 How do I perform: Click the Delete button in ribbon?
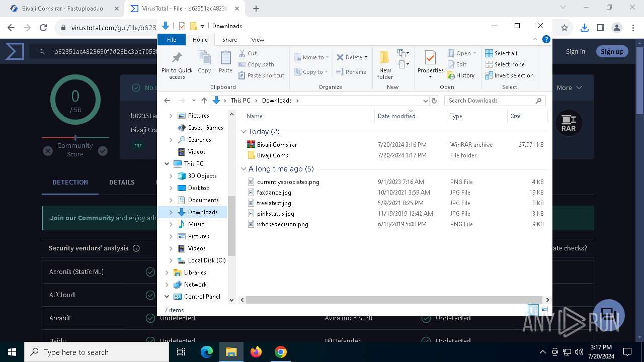(x=352, y=57)
